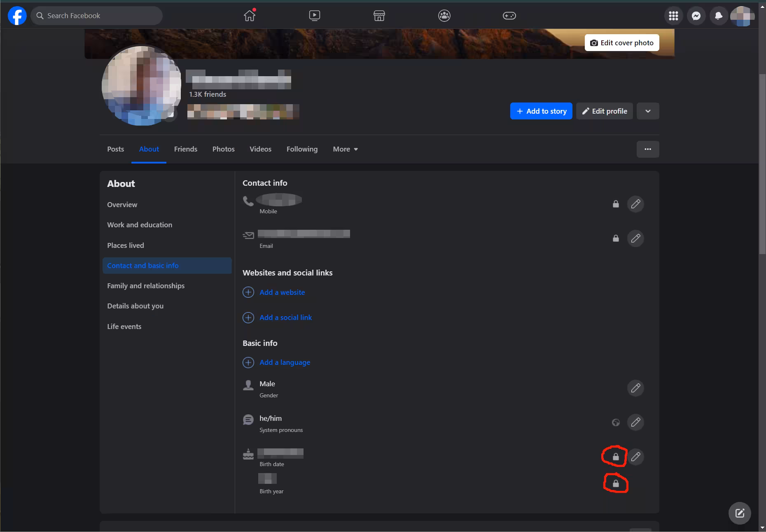Expand the More tab dropdown
This screenshot has height=532, width=766.
pos(345,149)
